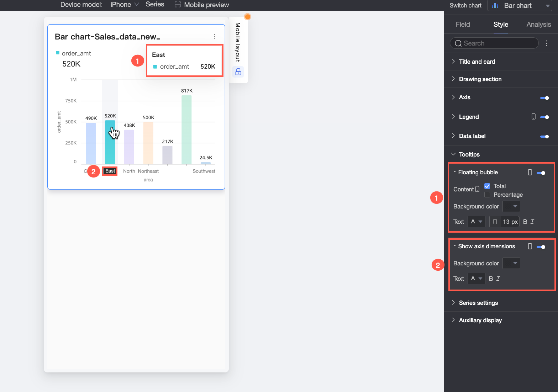Click the Northeast bar labeled 500K
Screen dimensions: 558x392
point(148,143)
